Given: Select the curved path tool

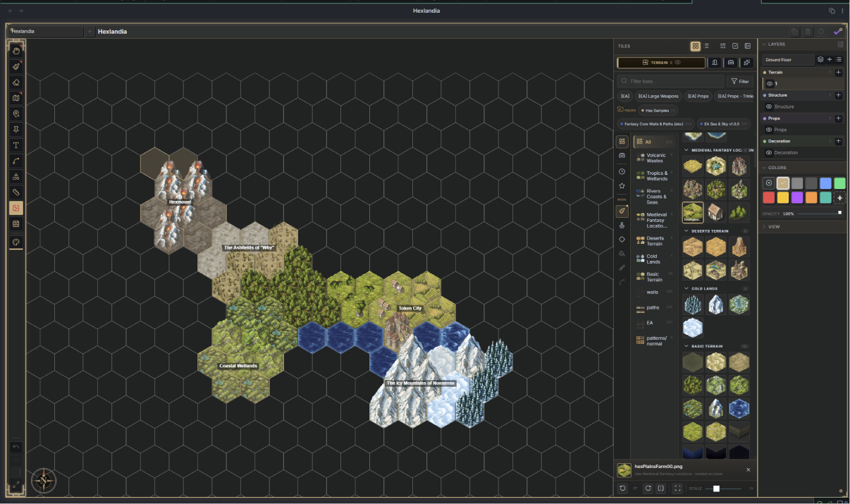Looking at the screenshot, I should click(x=16, y=161).
